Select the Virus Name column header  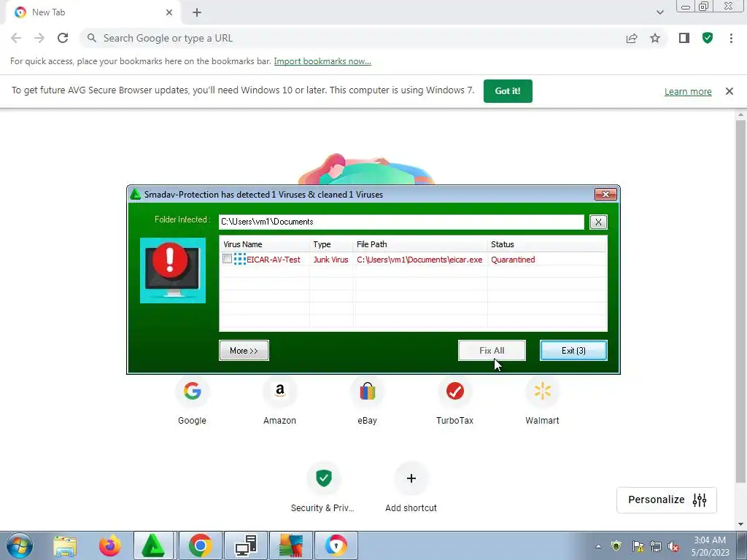pos(264,244)
